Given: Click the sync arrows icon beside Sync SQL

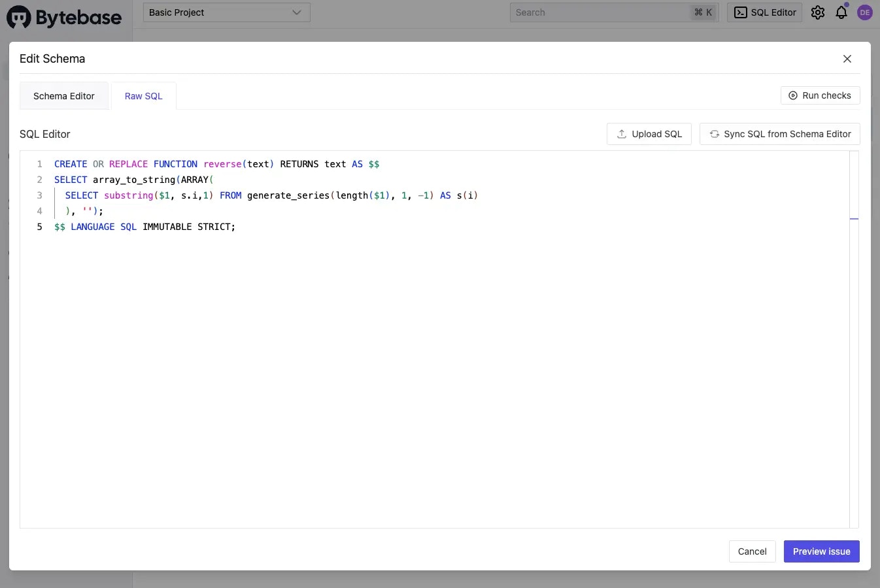Looking at the screenshot, I should [714, 133].
